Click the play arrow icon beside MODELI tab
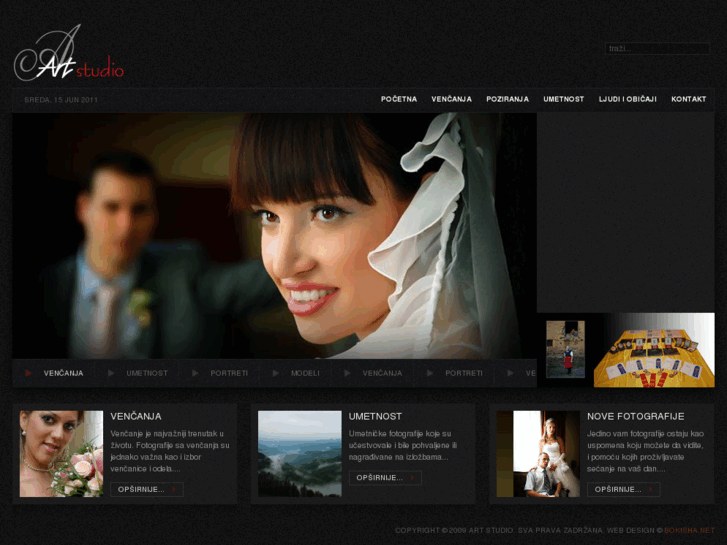The image size is (727, 545). click(275, 373)
